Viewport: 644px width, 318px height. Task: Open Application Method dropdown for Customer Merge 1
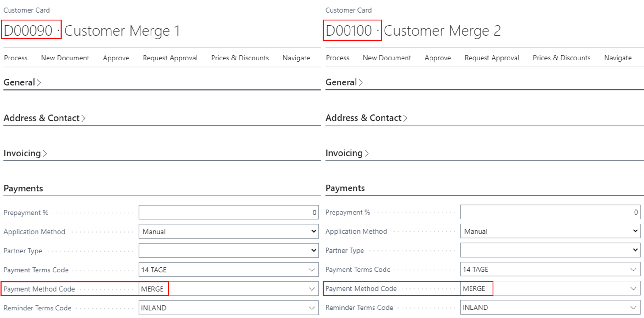coord(228,231)
